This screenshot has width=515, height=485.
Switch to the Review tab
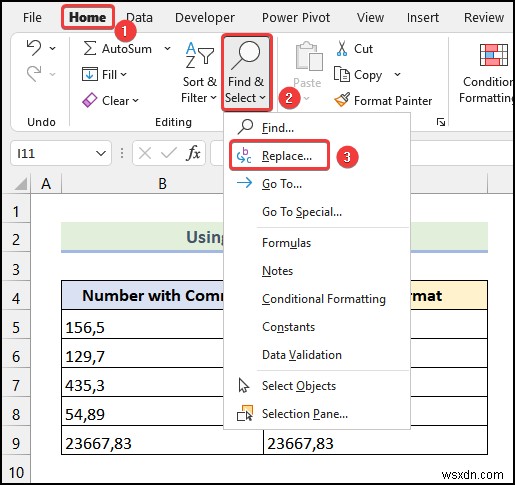[x=484, y=17]
